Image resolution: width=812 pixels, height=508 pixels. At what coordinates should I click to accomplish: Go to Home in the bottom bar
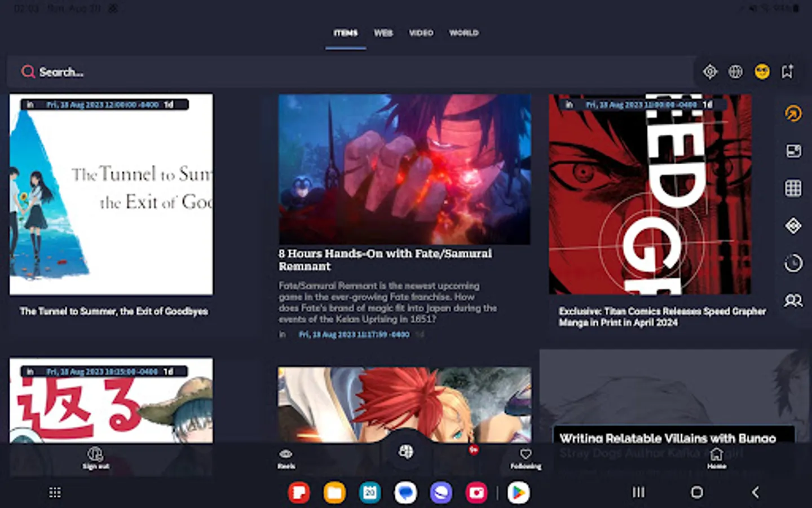717,458
